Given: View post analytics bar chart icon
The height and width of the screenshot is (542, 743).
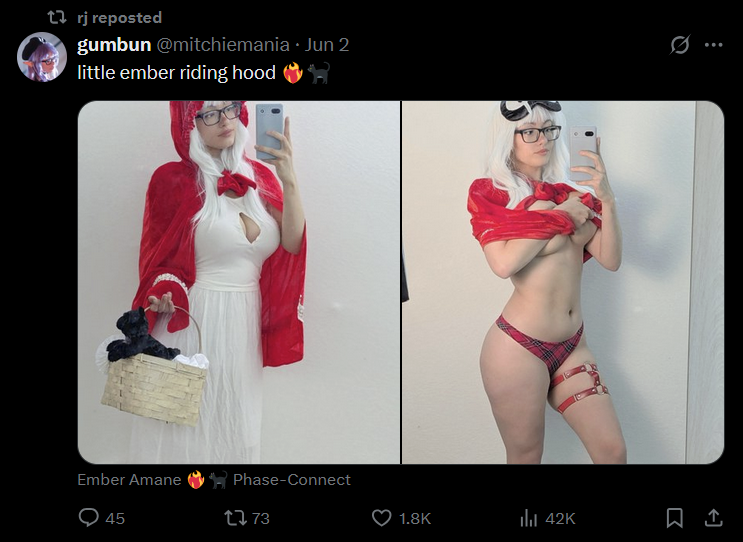Looking at the screenshot, I should coord(528,518).
